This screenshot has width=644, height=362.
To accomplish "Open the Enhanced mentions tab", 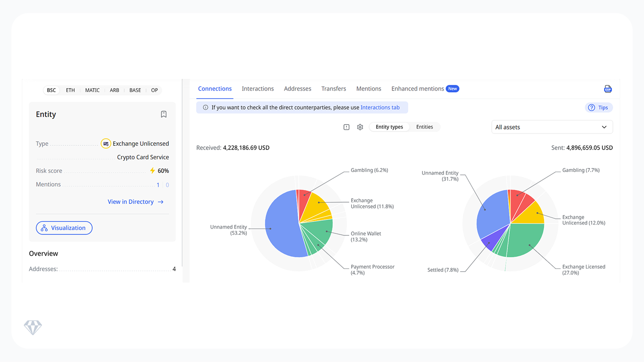I will coord(418,89).
